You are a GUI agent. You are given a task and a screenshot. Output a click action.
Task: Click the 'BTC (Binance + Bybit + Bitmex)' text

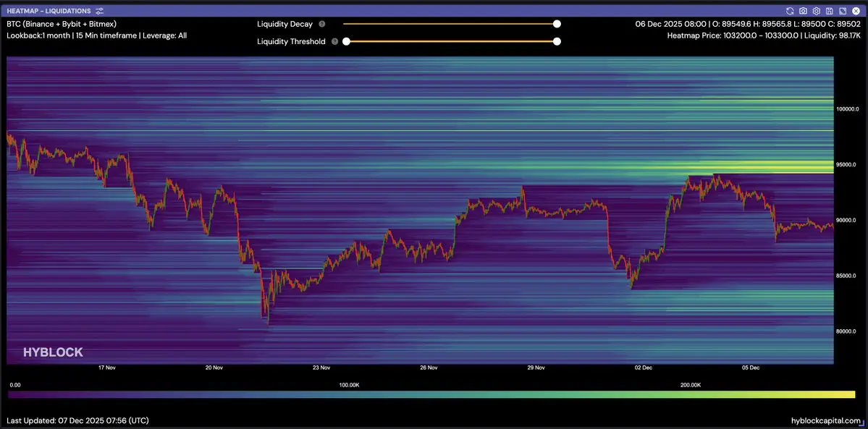tap(62, 25)
